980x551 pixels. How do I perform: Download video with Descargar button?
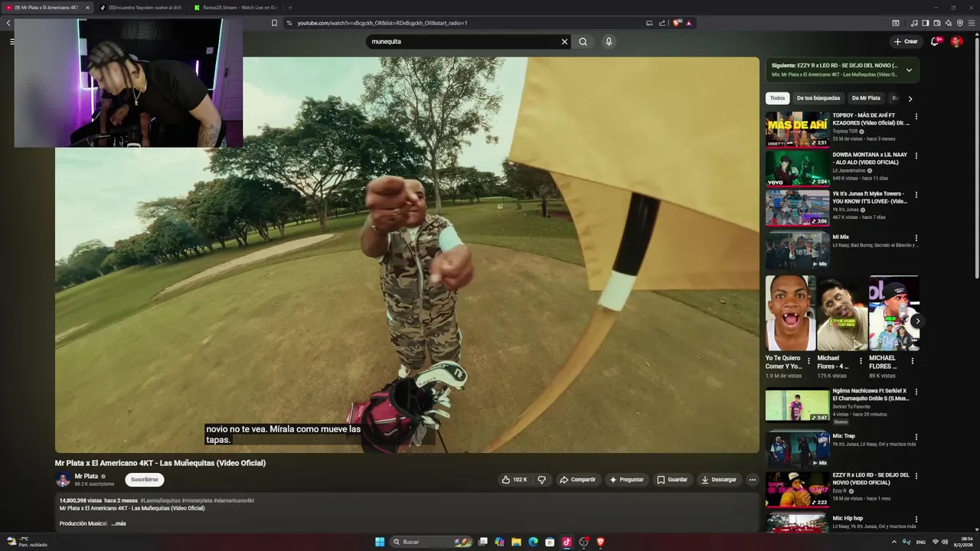click(x=718, y=480)
